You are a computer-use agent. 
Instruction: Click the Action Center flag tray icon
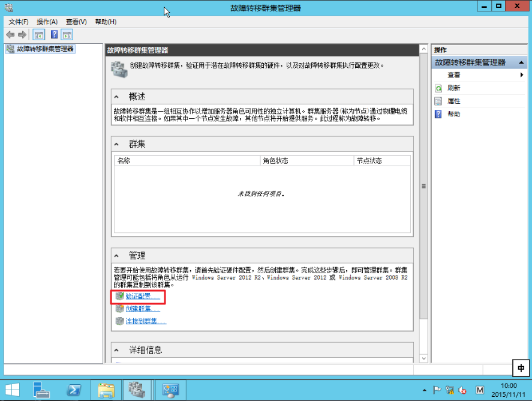(x=437, y=390)
